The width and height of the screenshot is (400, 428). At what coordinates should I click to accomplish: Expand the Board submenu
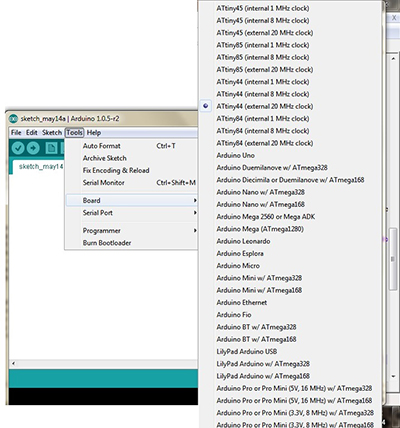point(131,200)
